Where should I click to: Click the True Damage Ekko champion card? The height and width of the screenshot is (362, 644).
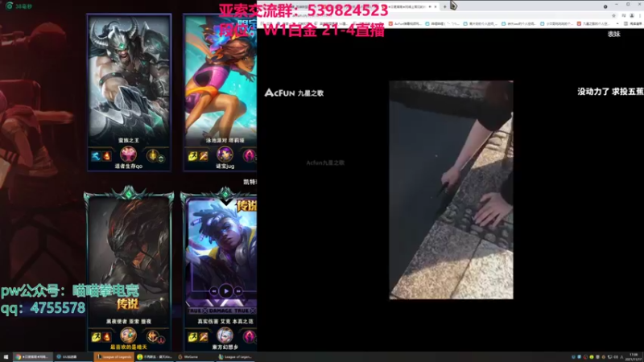(220, 272)
